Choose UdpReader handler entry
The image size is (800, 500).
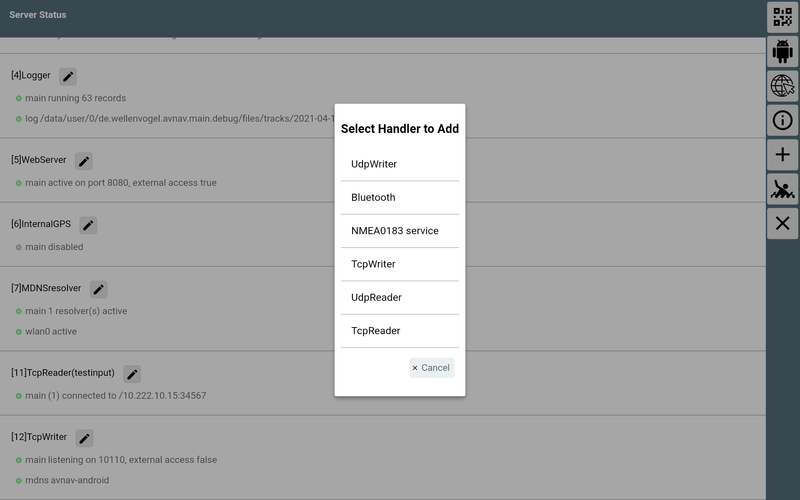click(x=399, y=297)
